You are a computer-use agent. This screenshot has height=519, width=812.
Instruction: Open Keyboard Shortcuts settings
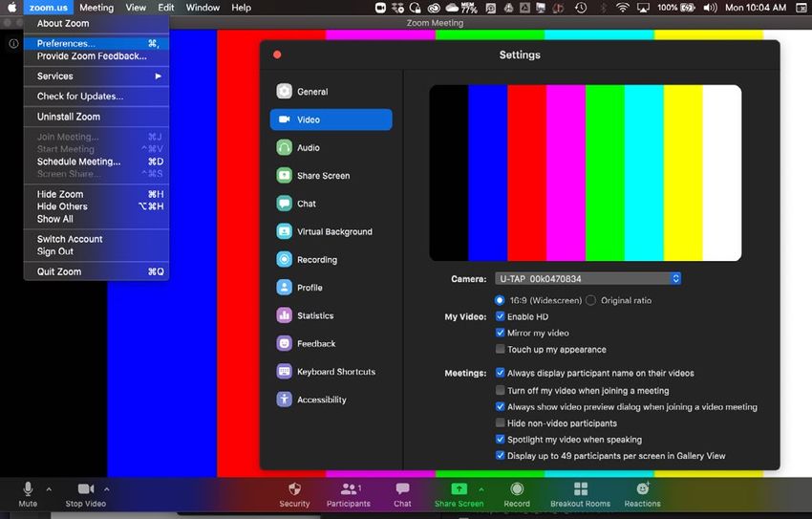tap(326, 372)
